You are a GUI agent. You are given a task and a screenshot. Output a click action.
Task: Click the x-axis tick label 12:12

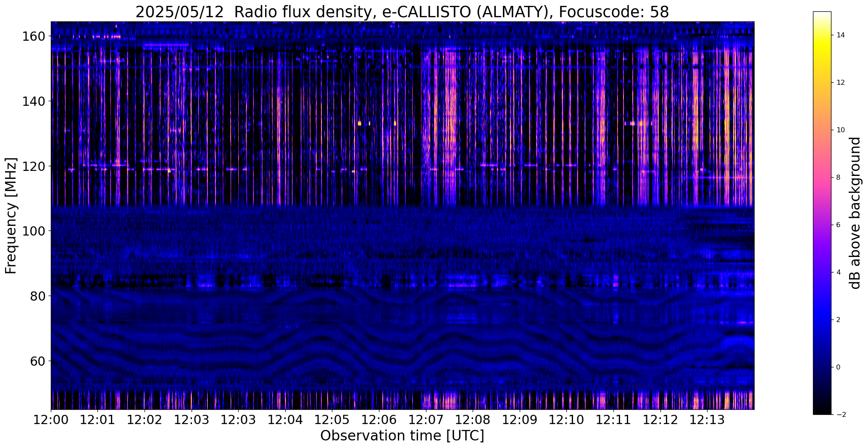[660, 420]
